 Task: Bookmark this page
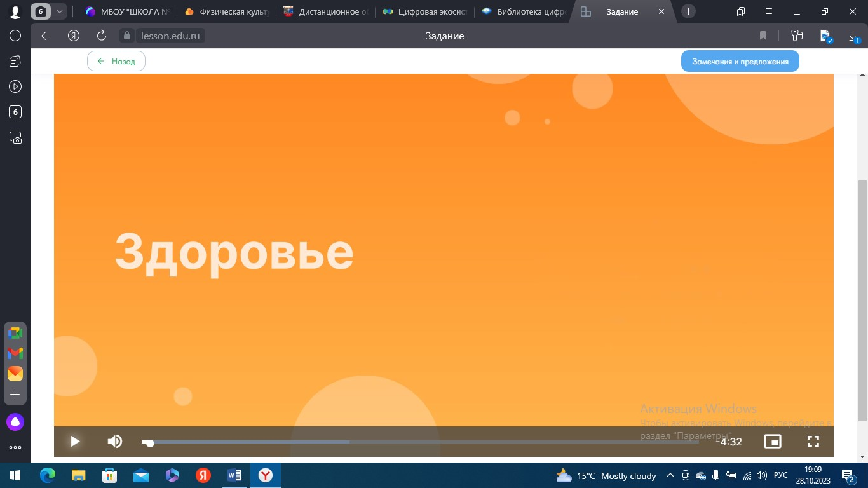(x=763, y=36)
